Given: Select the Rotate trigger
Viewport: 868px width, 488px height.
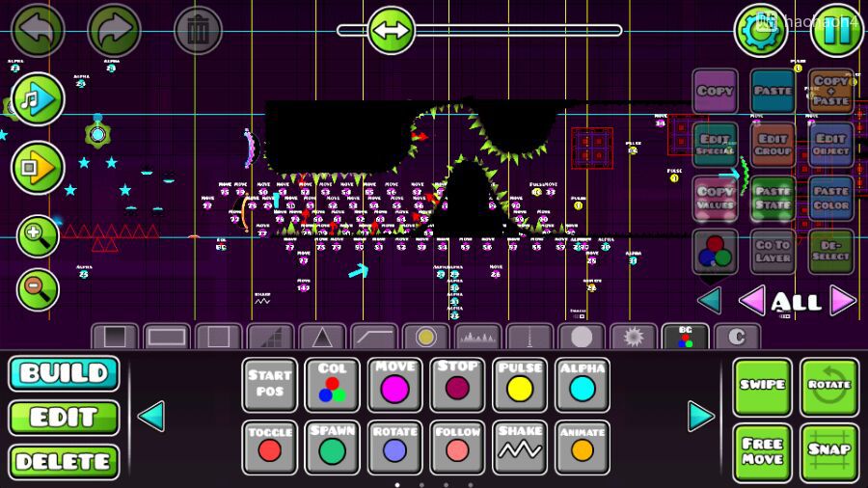Looking at the screenshot, I should 394,447.
